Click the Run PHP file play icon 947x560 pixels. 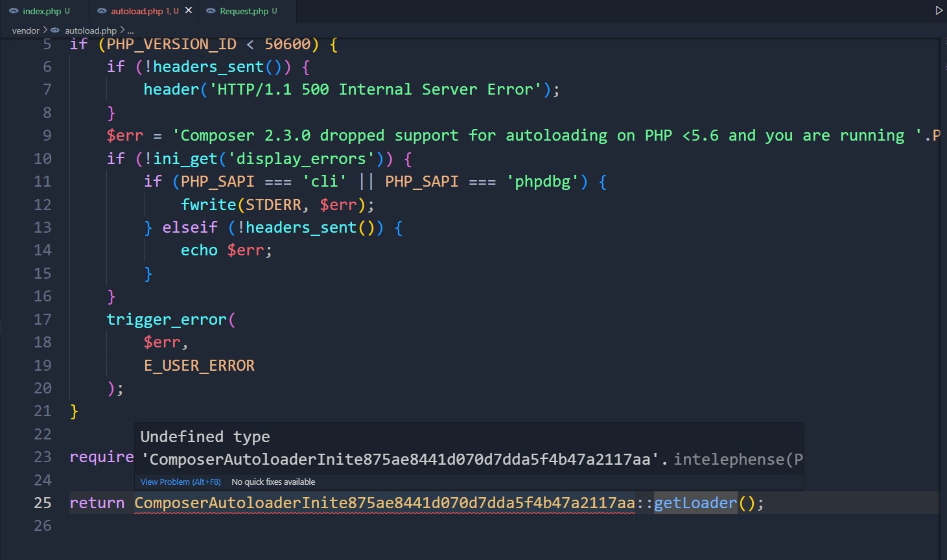pyautogui.click(x=939, y=10)
